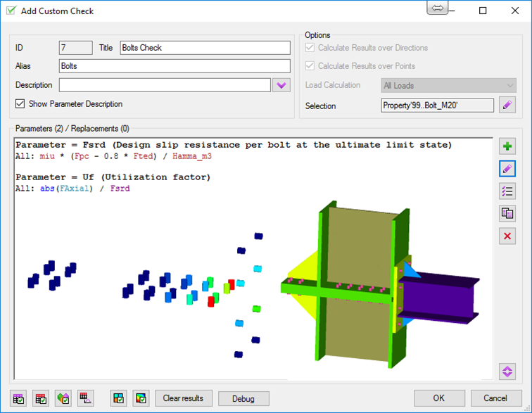This screenshot has width=532, height=413.
Task: Click the Parameters (2) / Replacements (0) label
Action: 72,129
